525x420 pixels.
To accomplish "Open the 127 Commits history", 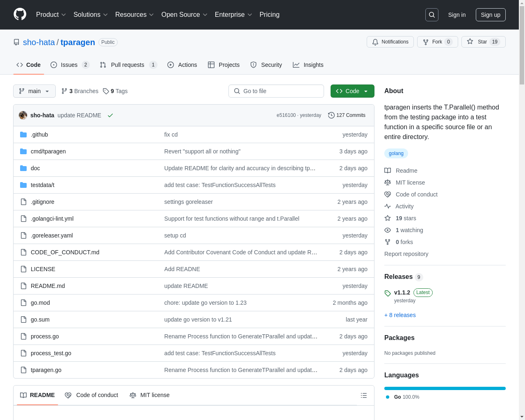I will click(x=347, y=115).
